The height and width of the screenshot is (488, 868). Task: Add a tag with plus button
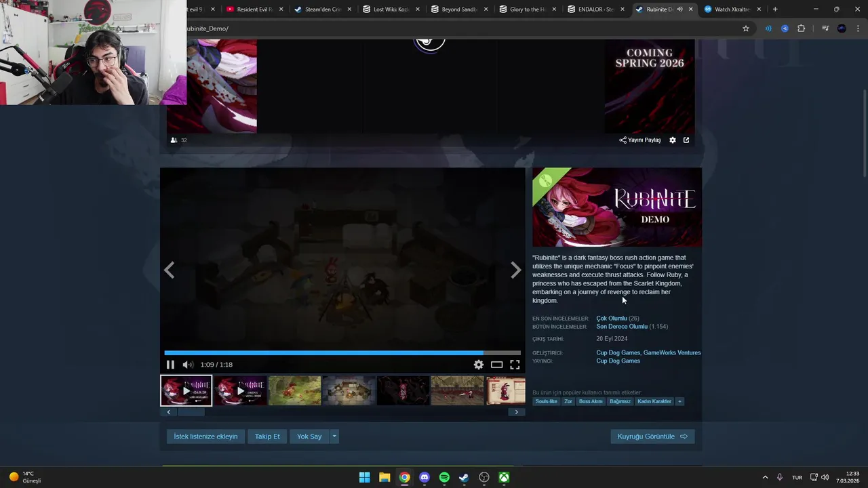click(x=679, y=401)
